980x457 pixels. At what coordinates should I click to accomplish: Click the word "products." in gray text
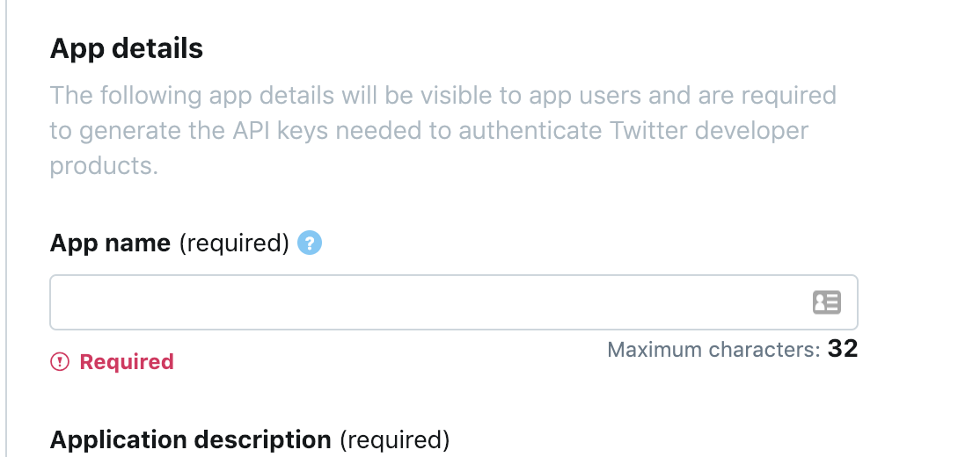click(104, 167)
